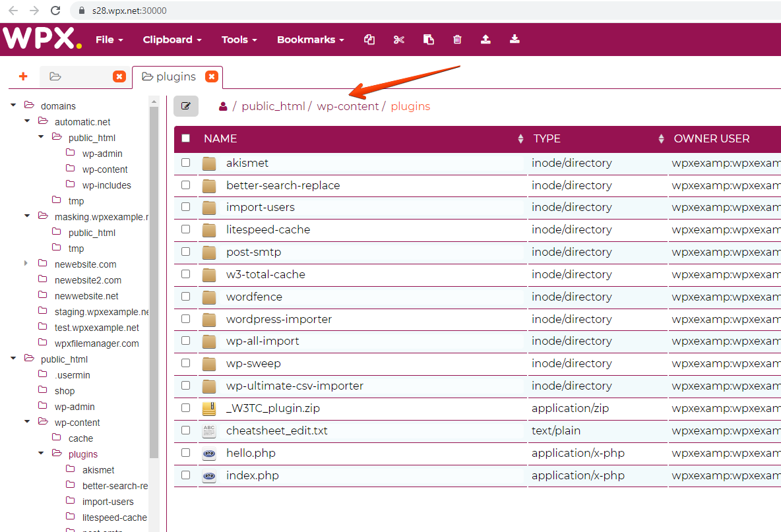Select cache folder in tree

click(x=80, y=438)
